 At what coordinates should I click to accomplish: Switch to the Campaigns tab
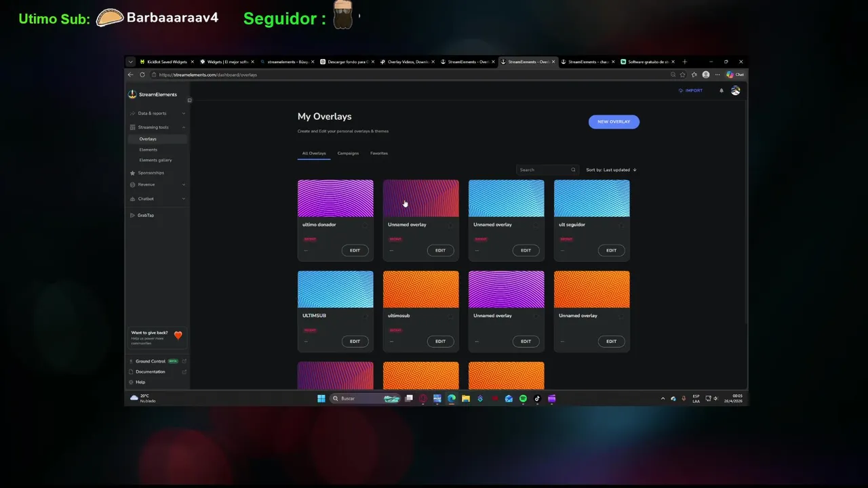[x=348, y=153]
